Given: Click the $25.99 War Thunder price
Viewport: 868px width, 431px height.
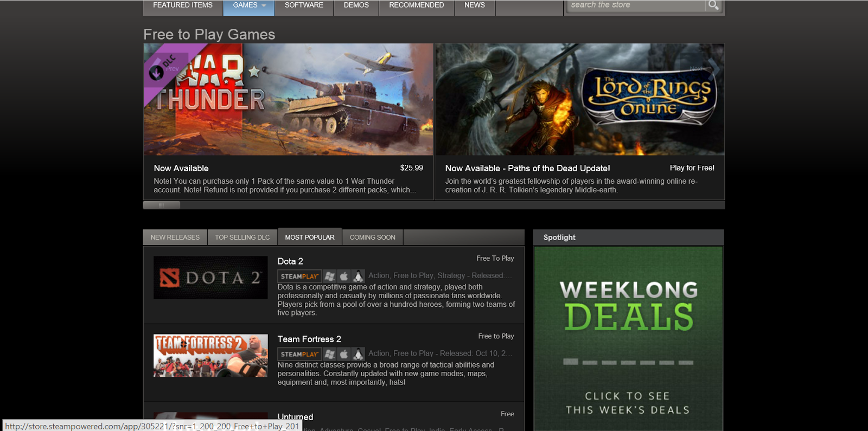Looking at the screenshot, I should [x=412, y=168].
